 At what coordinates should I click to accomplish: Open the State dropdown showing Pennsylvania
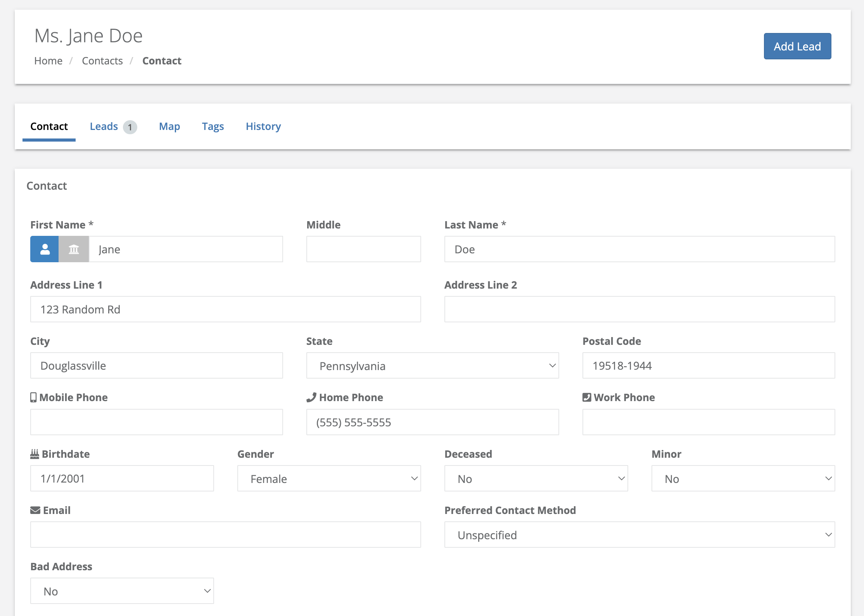pyautogui.click(x=432, y=365)
